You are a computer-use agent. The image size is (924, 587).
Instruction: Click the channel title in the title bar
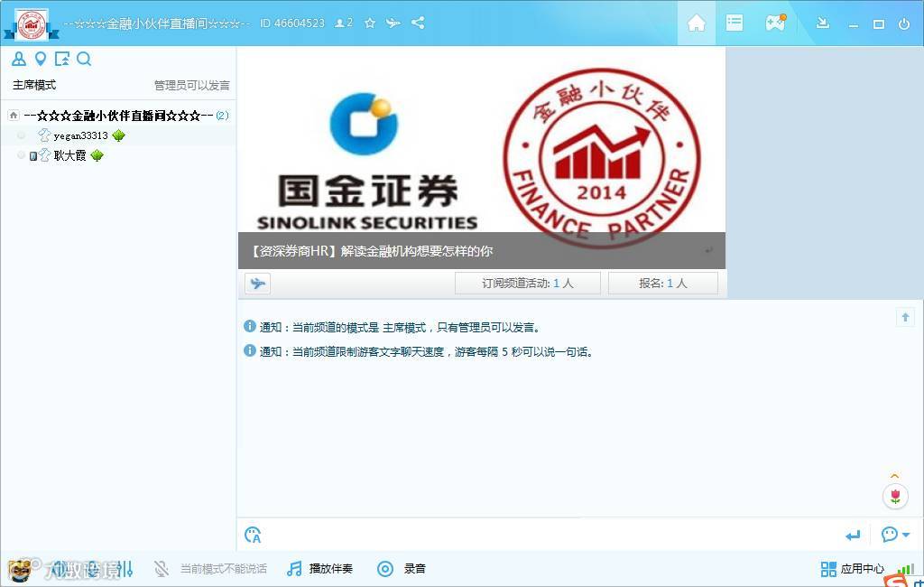[157, 23]
